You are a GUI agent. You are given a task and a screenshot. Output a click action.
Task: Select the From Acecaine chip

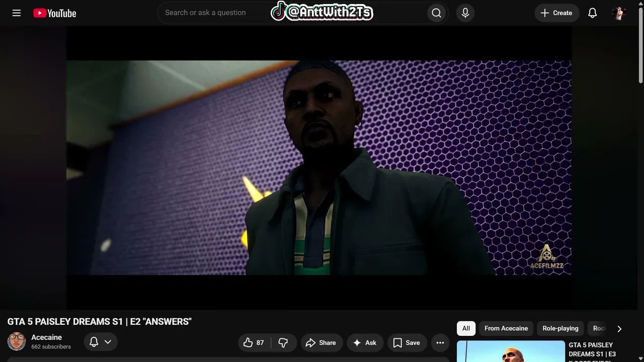tap(506, 328)
